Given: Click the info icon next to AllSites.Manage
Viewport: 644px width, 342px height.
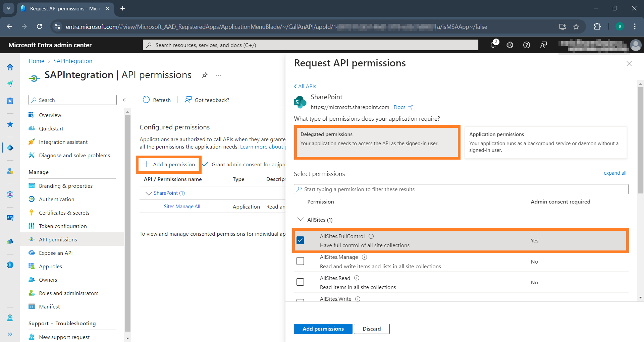Looking at the screenshot, I should click(365, 257).
